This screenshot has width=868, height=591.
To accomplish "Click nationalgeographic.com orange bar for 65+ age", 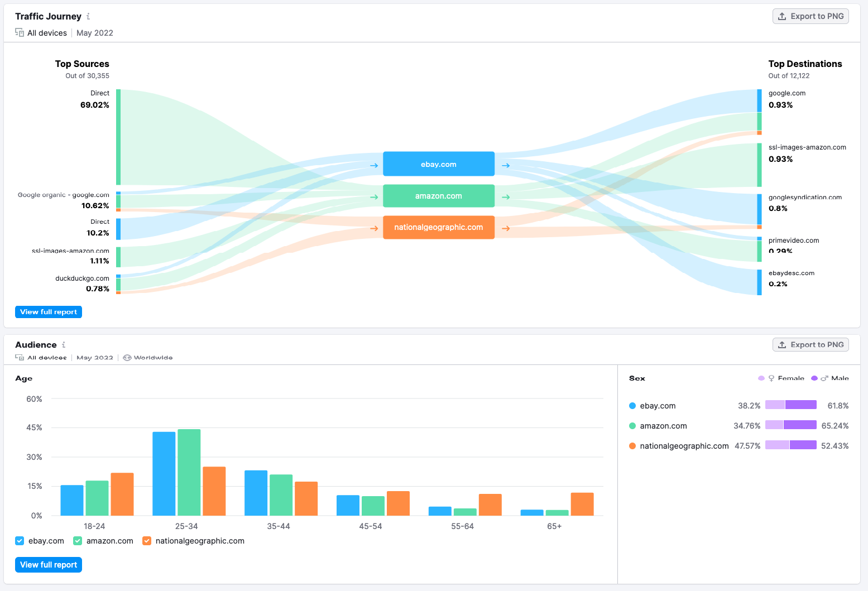I will [582, 504].
